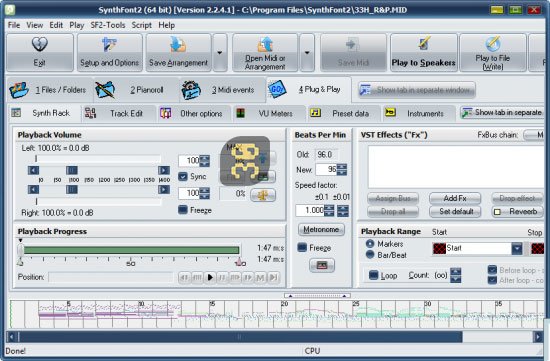Click the Preset data note icon
The height and width of the screenshot is (361, 550).
(x=316, y=113)
